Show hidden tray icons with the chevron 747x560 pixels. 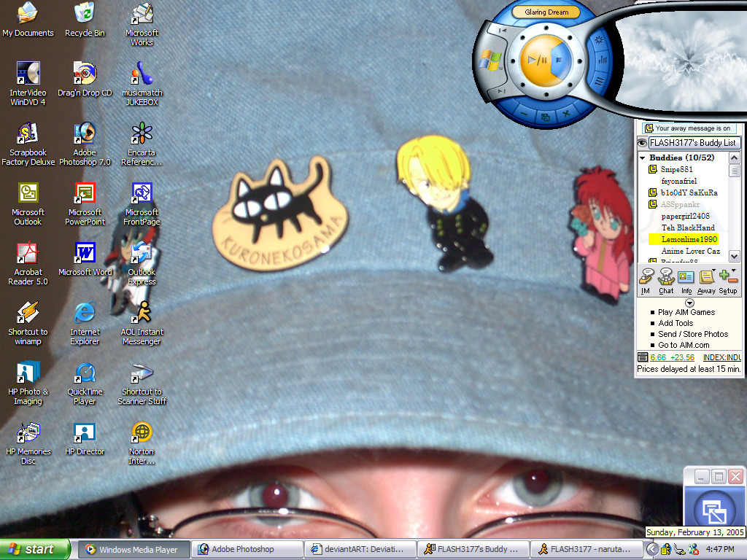[652, 549]
